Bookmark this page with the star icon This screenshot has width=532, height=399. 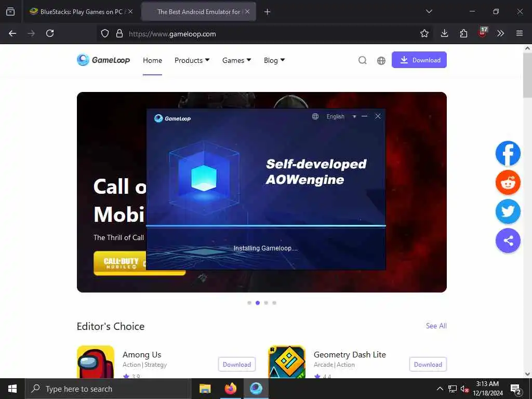click(424, 33)
